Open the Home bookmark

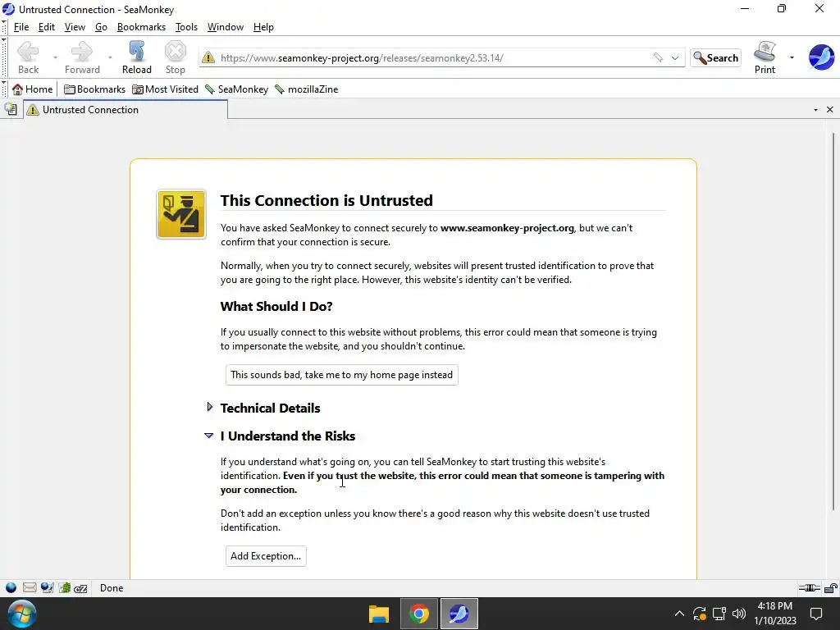point(33,89)
